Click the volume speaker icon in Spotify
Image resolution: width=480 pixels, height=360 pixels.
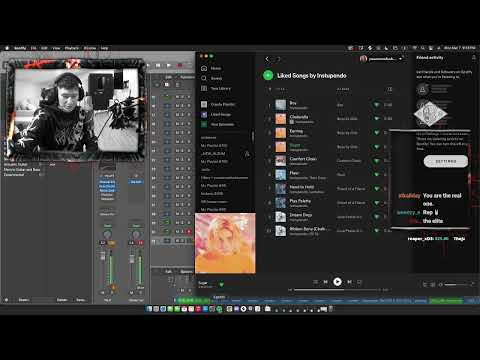tap(441, 285)
